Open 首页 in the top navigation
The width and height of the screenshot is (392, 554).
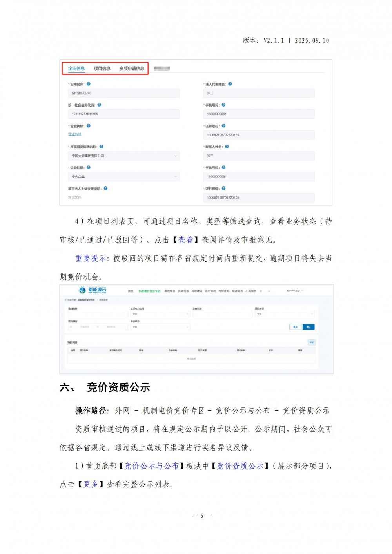(x=131, y=291)
